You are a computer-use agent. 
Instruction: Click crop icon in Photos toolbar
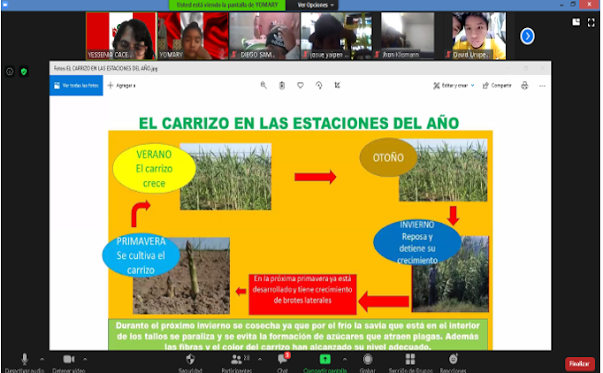(x=337, y=85)
